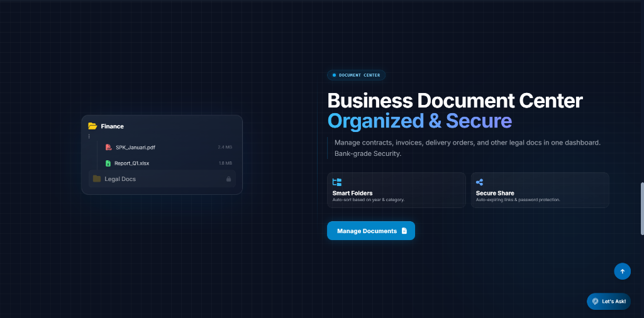Viewport: 644px width, 318px height.
Task: Click the Legal Docs folder icon
Action: (97, 179)
